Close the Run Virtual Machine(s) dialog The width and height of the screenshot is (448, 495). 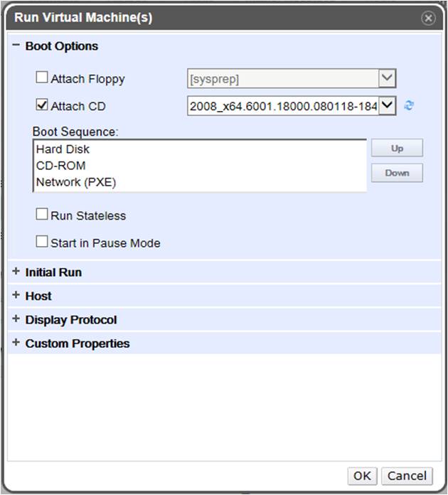428,18
